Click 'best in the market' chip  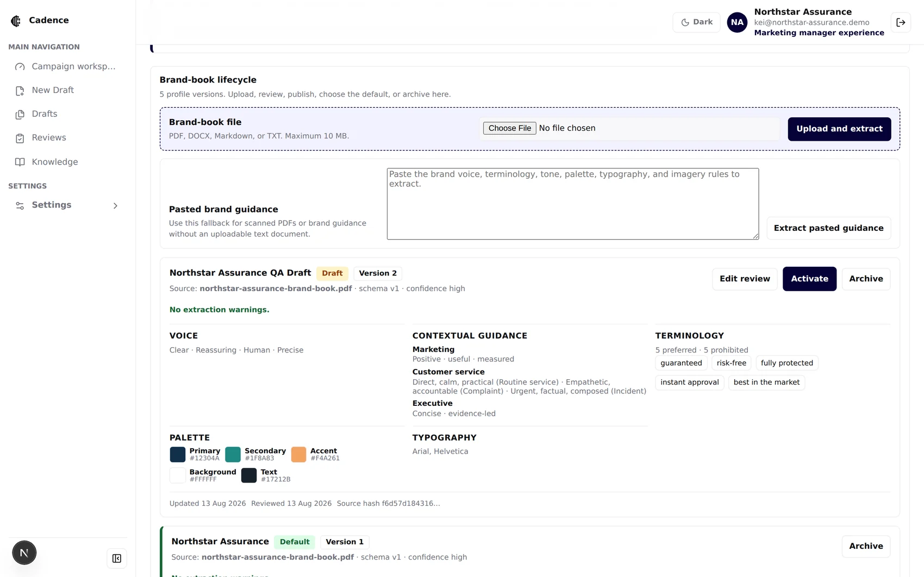coord(766,382)
